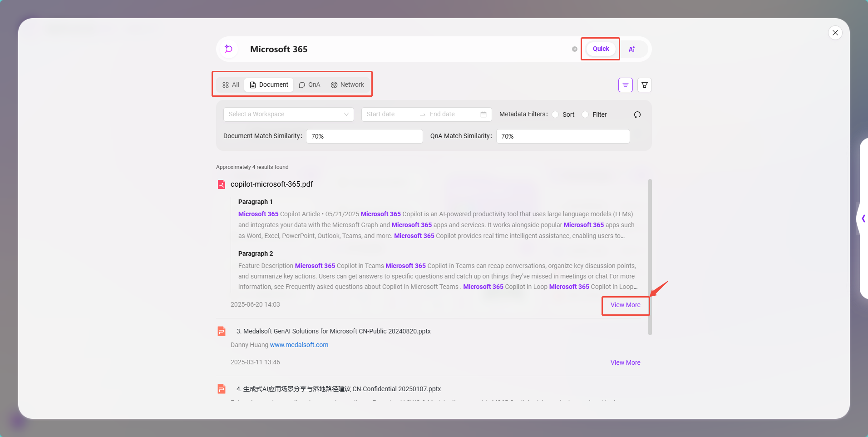Close the search dialog with X
This screenshot has width=868, height=437.
pos(835,33)
